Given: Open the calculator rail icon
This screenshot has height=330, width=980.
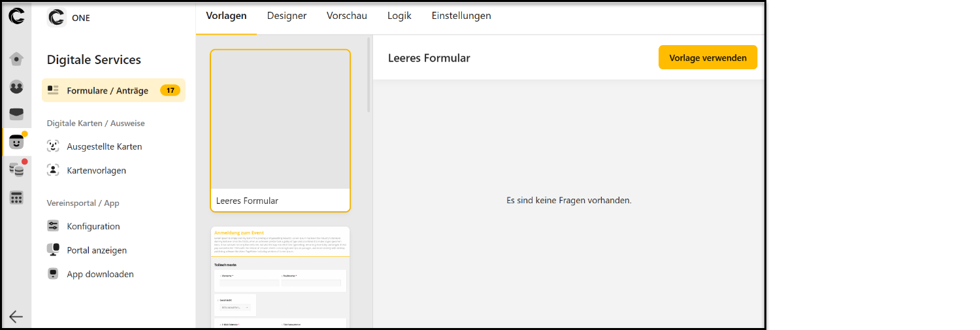Looking at the screenshot, I should [16, 197].
